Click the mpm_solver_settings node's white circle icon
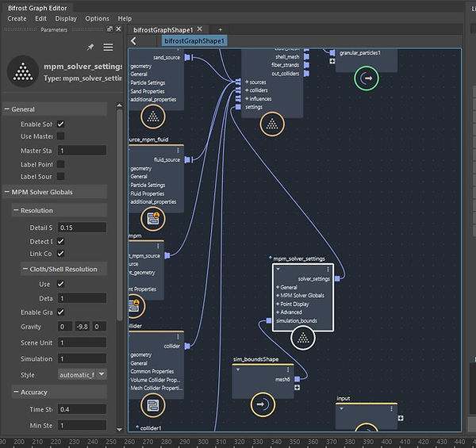 tap(303, 338)
